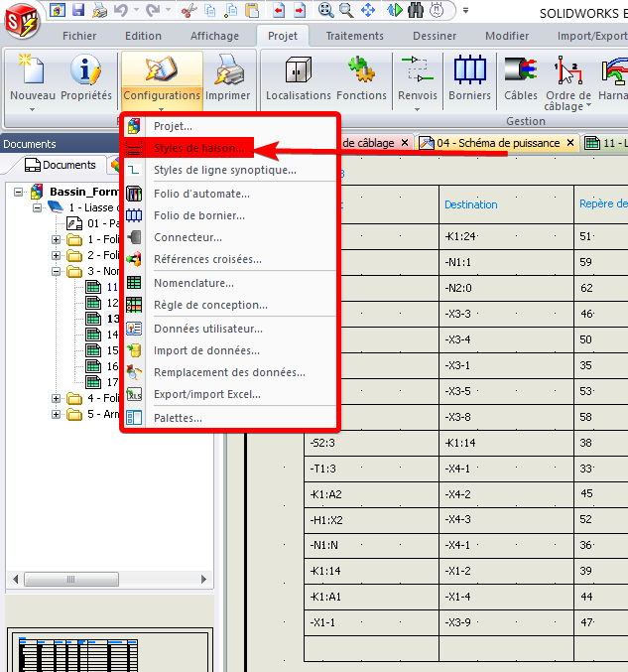
Task: Collapse the Bassin_Form project tree node
Action: [18, 192]
